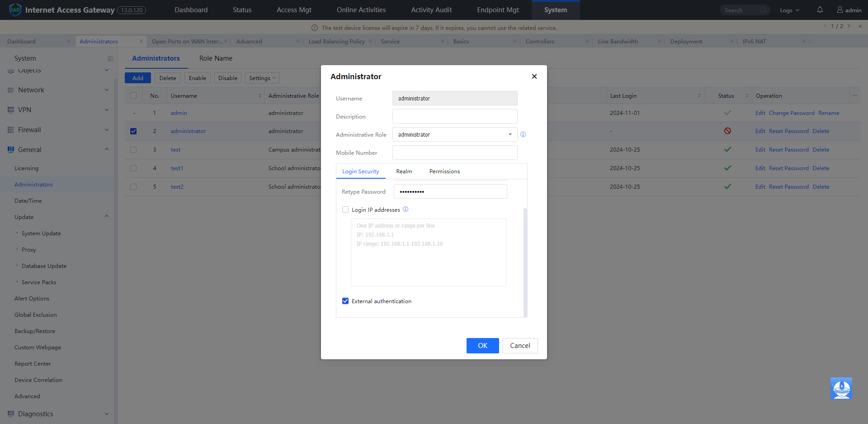Open the Realm tab in dialog
The width and height of the screenshot is (868, 424).
tap(404, 172)
